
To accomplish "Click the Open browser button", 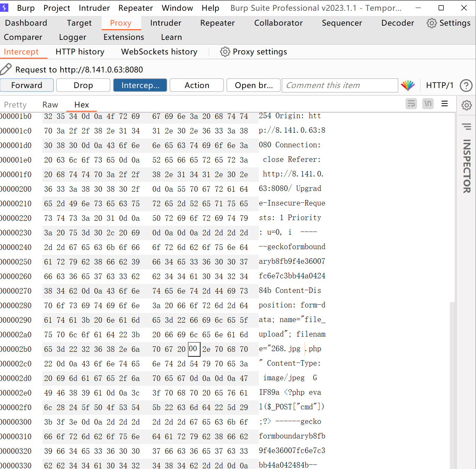I will pyautogui.click(x=254, y=85).
